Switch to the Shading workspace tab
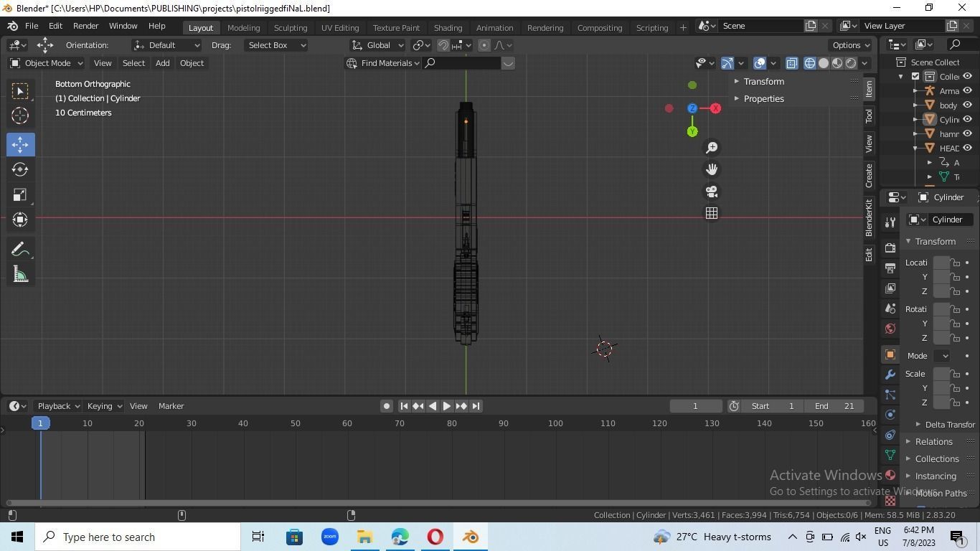This screenshot has width=980, height=551. [448, 27]
